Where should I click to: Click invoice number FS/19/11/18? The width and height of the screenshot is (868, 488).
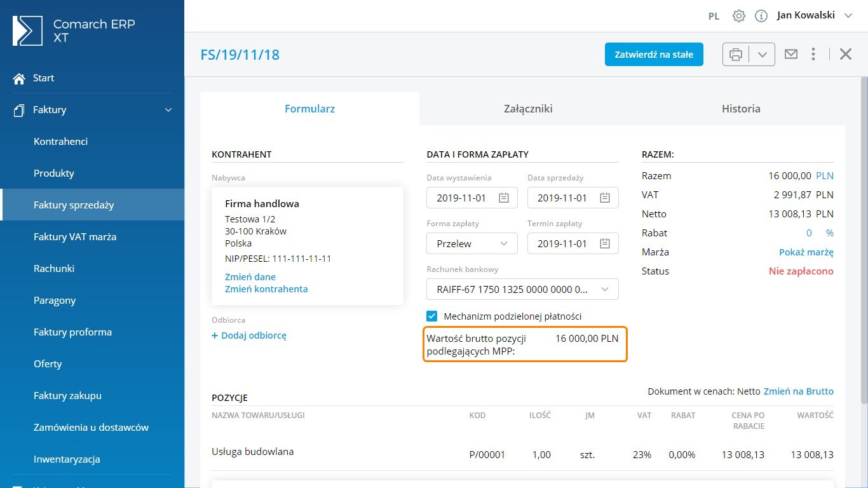pos(240,55)
